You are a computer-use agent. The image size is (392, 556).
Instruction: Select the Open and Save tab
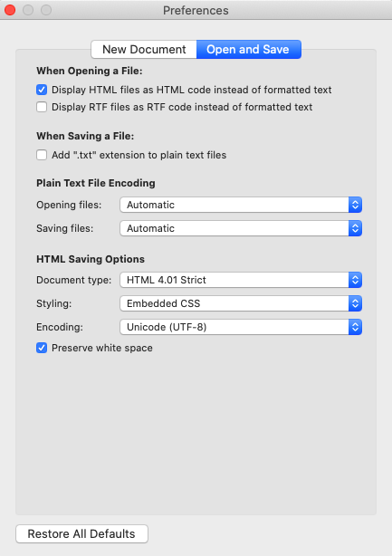coord(249,49)
